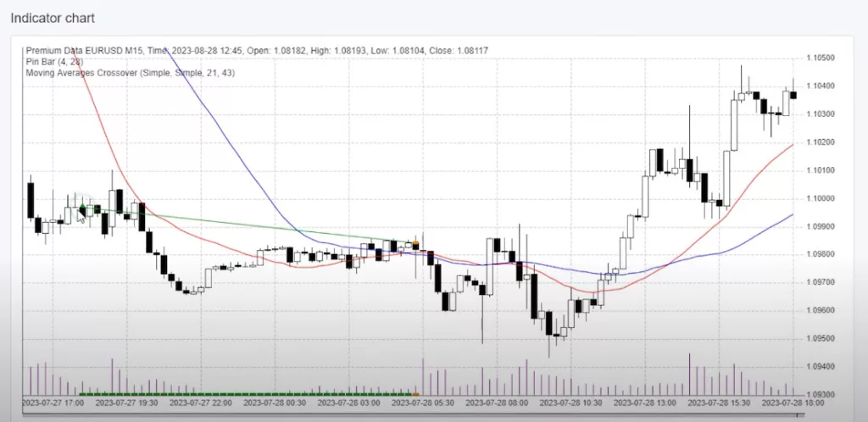Click the orange trade exit marker on the candles

pyautogui.click(x=415, y=245)
